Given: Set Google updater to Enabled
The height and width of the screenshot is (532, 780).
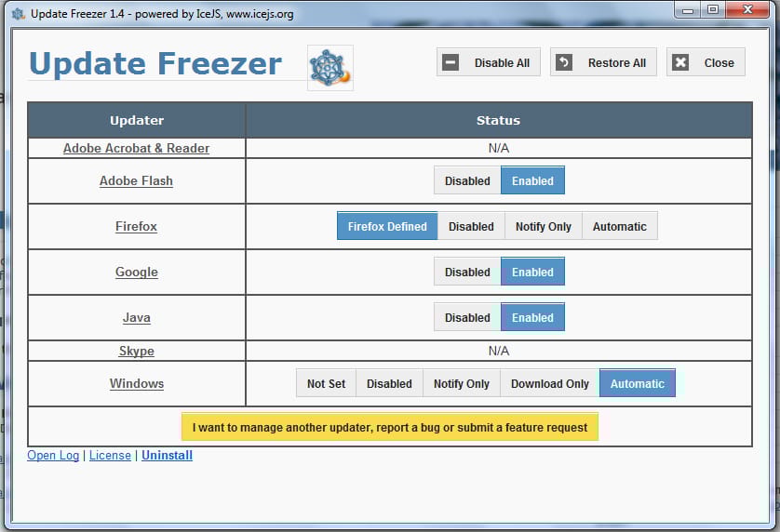Looking at the screenshot, I should [532, 273].
